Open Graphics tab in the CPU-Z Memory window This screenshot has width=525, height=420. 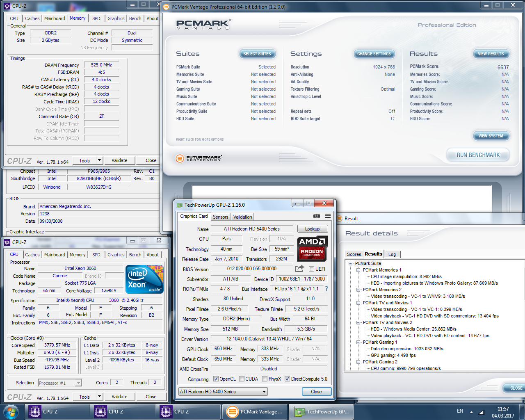(116, 18)
